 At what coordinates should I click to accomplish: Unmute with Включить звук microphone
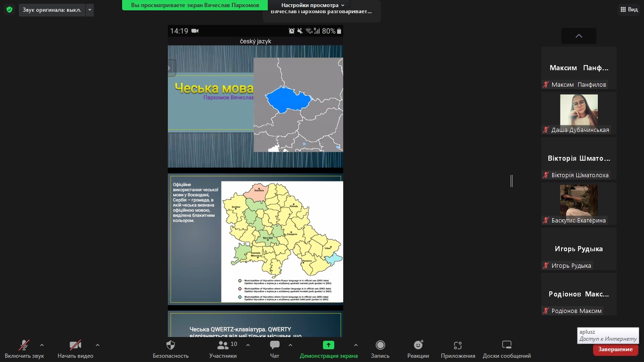coord(24,349)
